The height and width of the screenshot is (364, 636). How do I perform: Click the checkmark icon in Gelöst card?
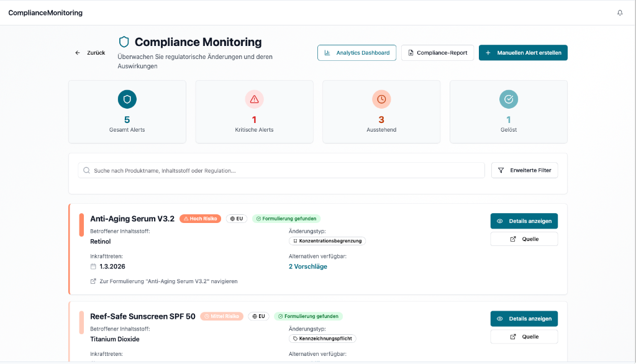click(x=508, y=99)
